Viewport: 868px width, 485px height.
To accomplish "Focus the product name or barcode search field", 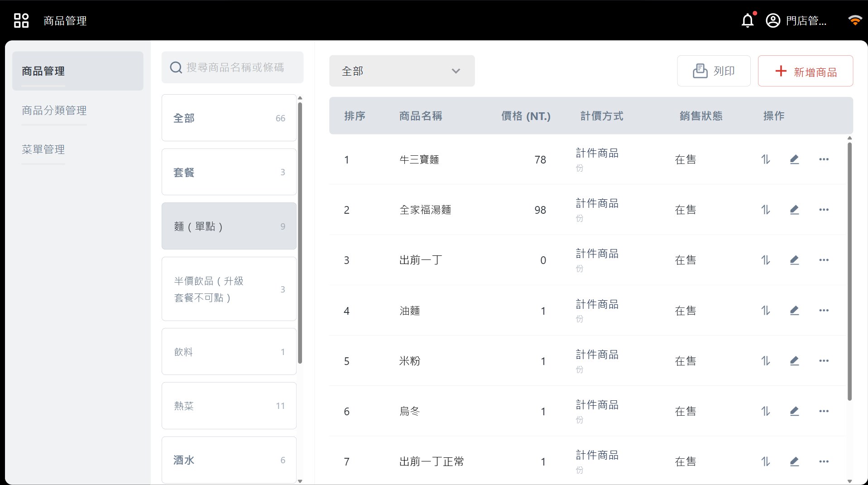I will click(233, 67).
